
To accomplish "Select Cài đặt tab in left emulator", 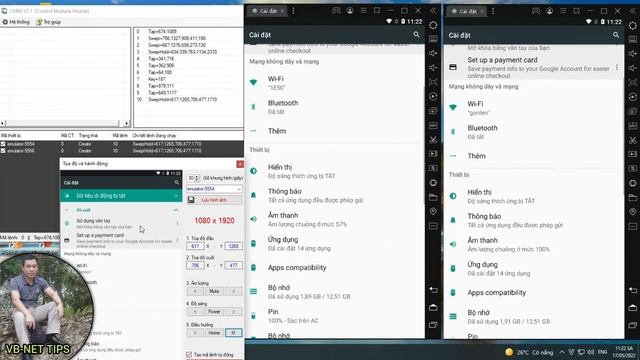I will 267,11.
